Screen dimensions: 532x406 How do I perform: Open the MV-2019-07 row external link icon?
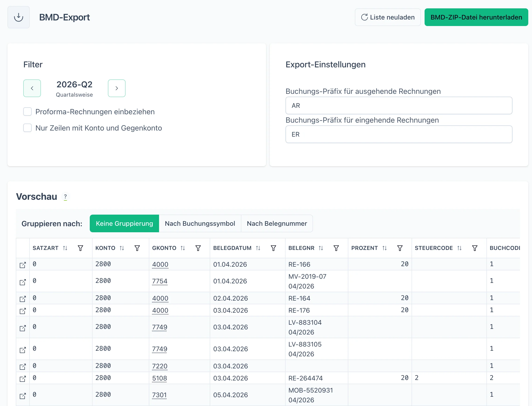[x=23, y=282]
